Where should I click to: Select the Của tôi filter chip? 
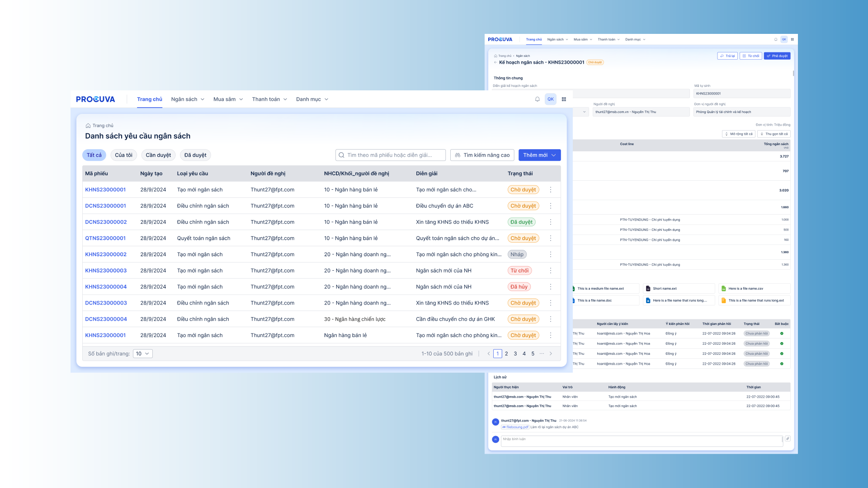tap(123, 155)
